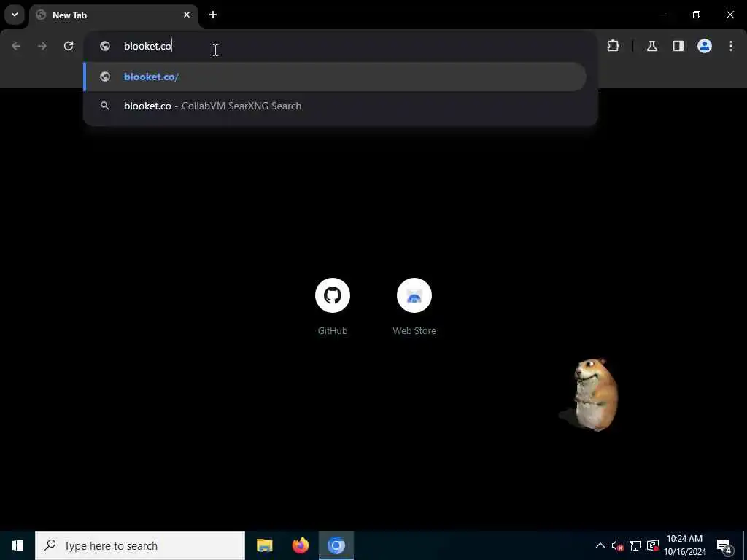Screen dimensions: 747x560
Task: Restore down the browser window
Action: [697, 15]
